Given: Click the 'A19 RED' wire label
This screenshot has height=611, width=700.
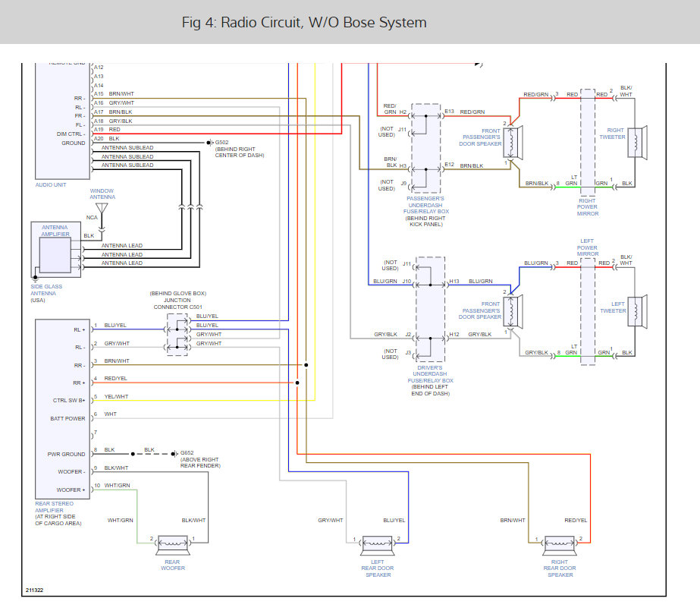Looking at the screenshot, I should pos(107,130).
